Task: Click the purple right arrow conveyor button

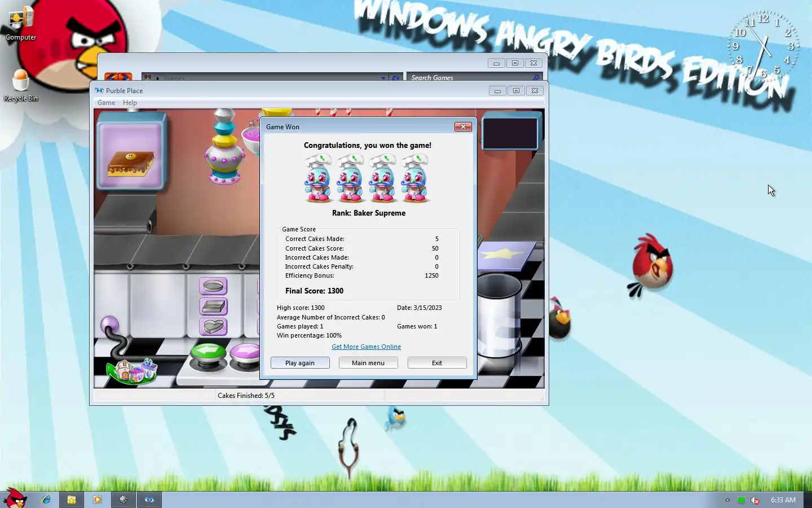Action: click(245, 354)
